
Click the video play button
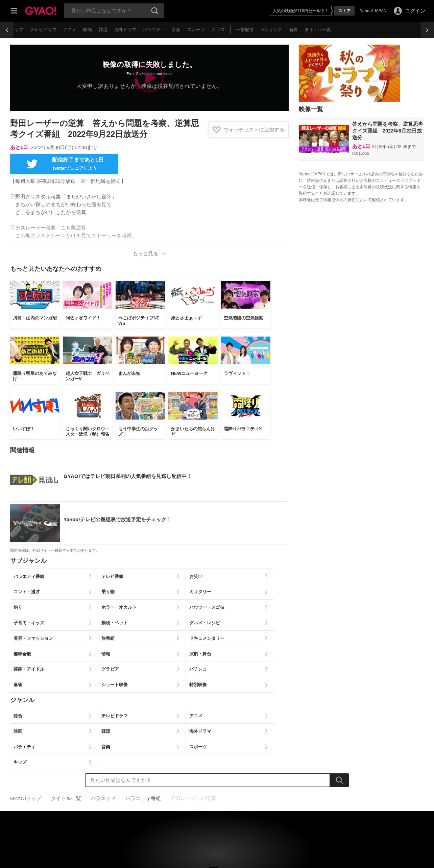coord(149,78)
